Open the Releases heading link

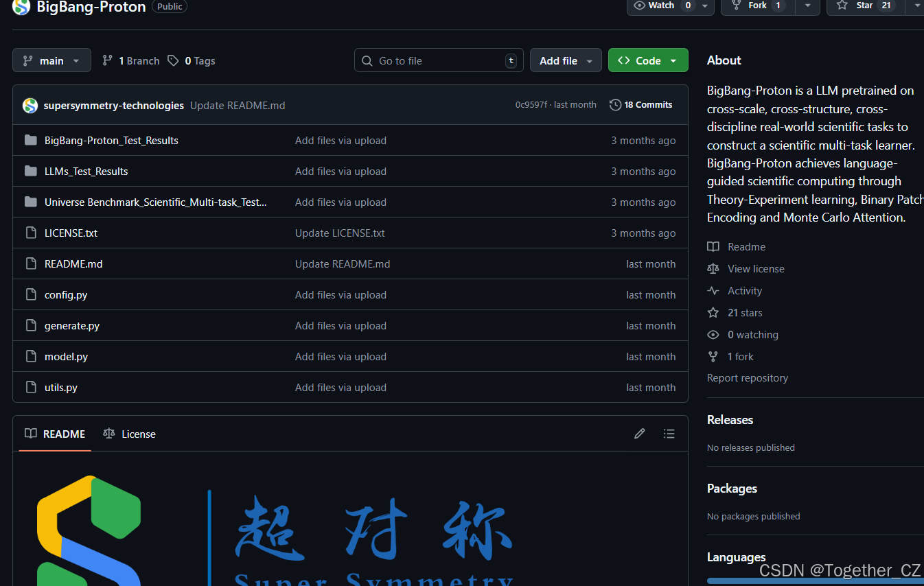730,419
